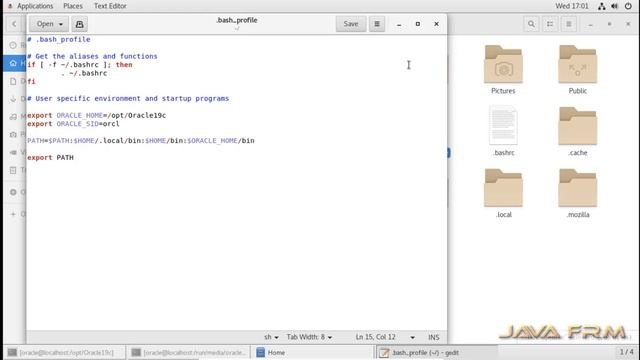
Task: Click the clock showing Wed 17:01
Action: (x=572, y=6)
